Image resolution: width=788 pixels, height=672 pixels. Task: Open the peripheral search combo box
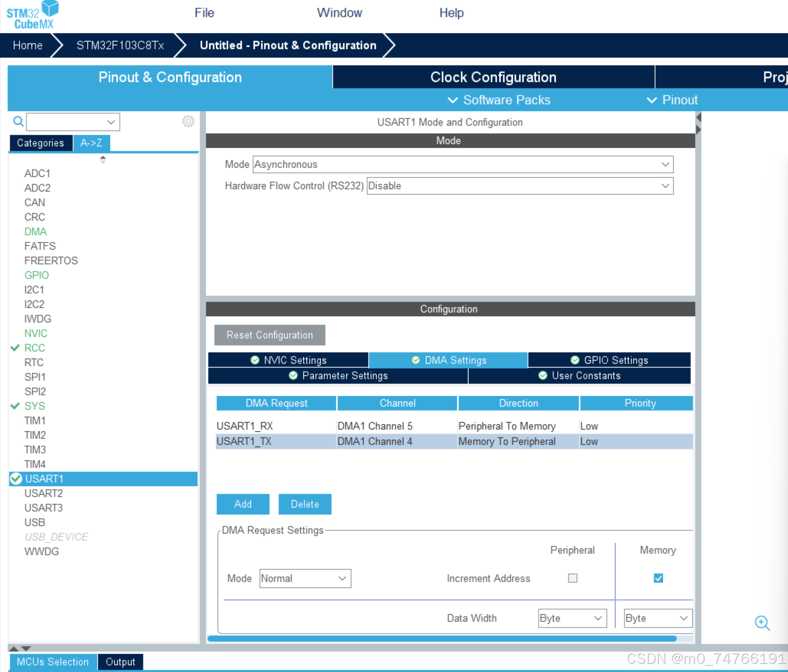73,122
